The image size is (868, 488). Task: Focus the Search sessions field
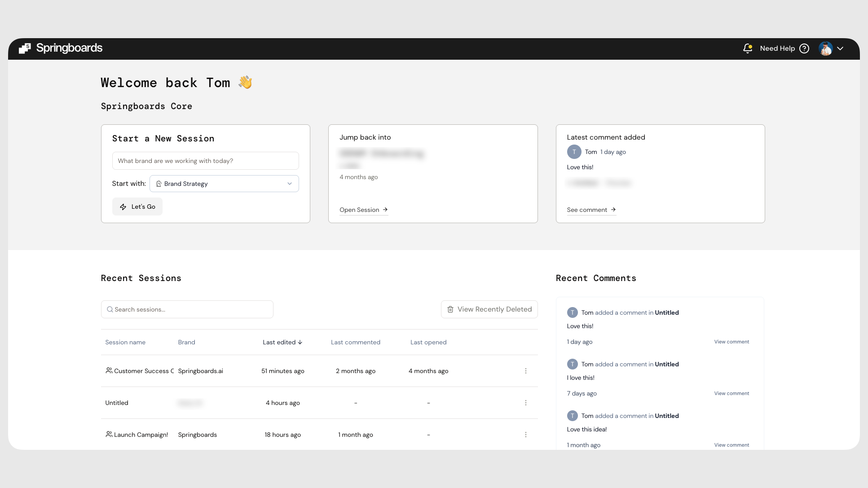tap(187, 309)
